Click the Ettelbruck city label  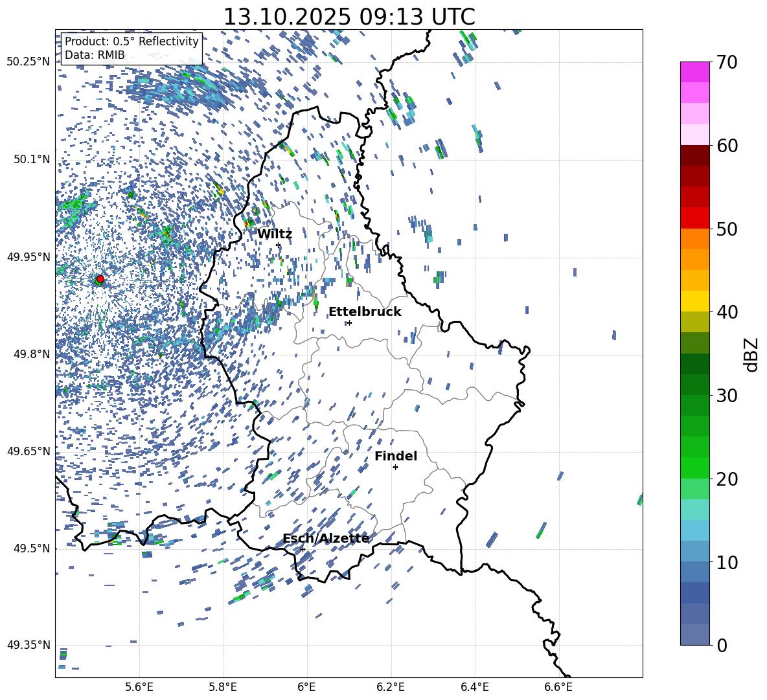click(365, 312)
